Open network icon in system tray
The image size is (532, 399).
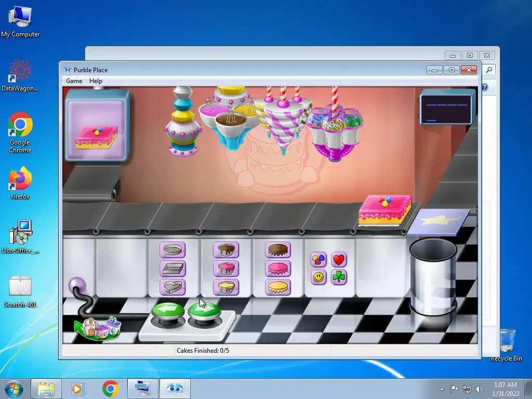[x=467, y=389]
